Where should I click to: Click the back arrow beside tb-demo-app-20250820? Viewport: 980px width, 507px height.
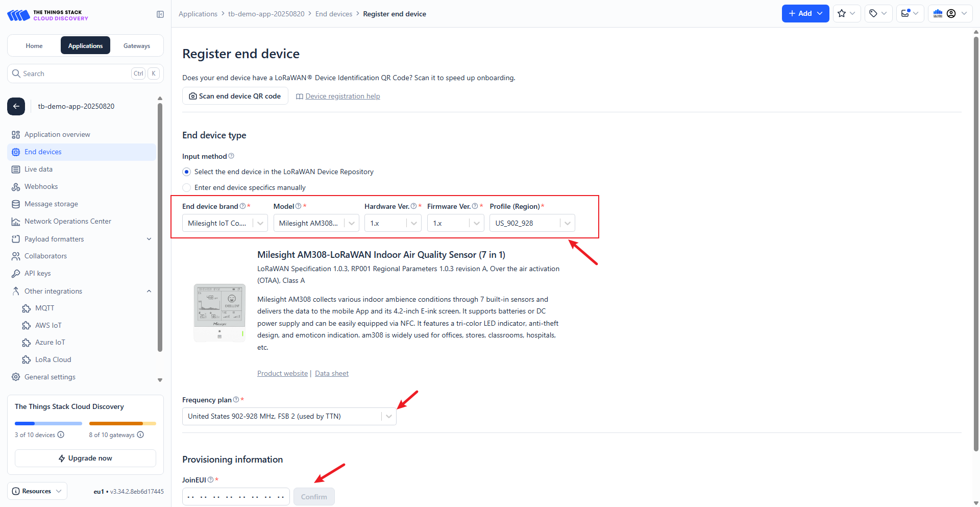[x=16, y=106]
